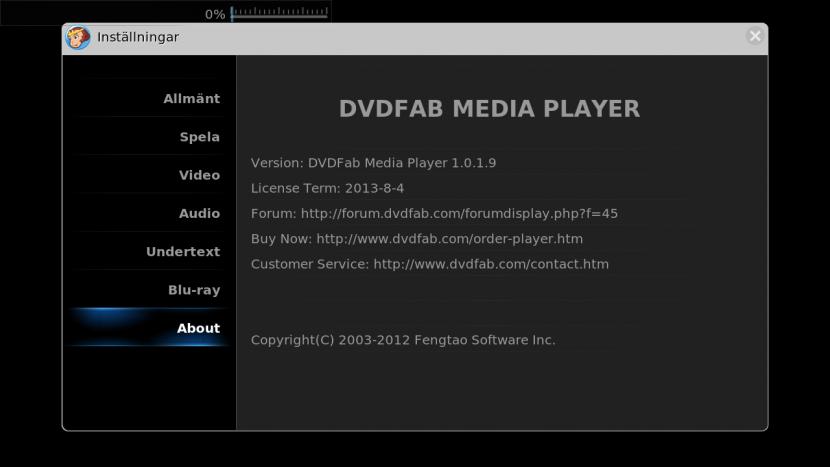The width and height of the screenshot is (830, 467).
Task: Click the DVDFAB MEDIA PLAYER heading
Action: coord(489,109)
